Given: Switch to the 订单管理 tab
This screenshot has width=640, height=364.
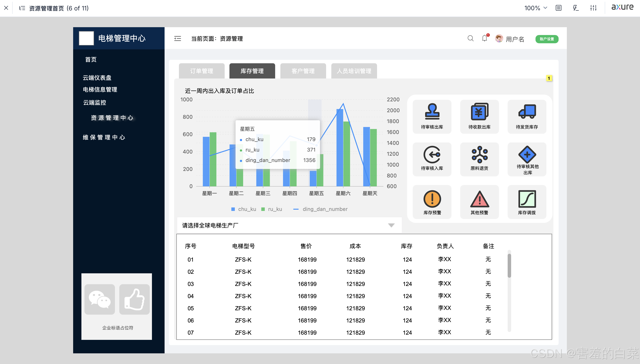Looking at the screenshot, I should pos(201,71).
